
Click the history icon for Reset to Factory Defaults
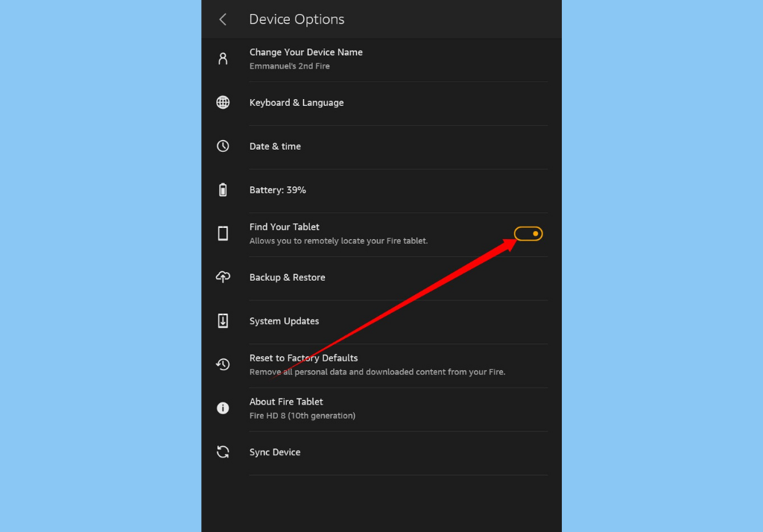coord(223,364)
